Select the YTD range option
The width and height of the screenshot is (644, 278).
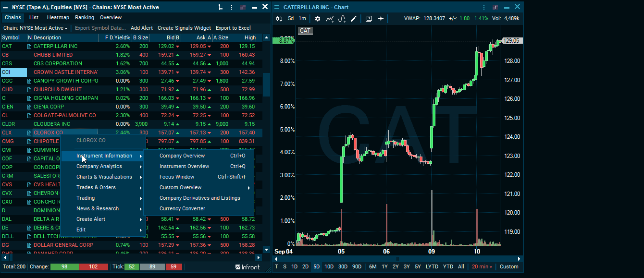tap(448, 266)
